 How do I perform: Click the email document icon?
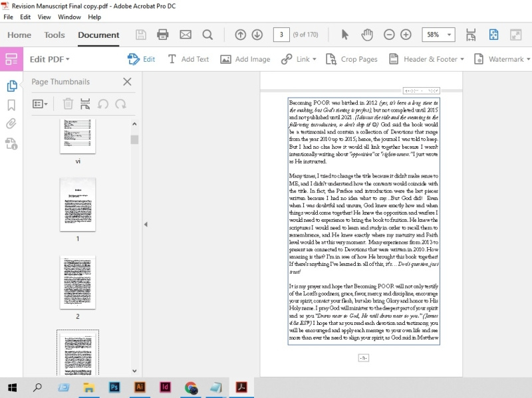(x=185, y=35)
